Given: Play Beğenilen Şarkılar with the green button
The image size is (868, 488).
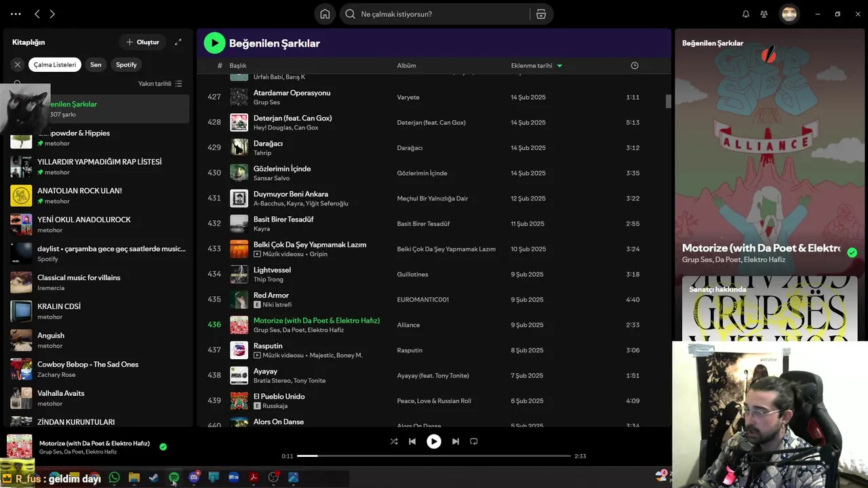Looking at the screenshot, I should [214, 43].
